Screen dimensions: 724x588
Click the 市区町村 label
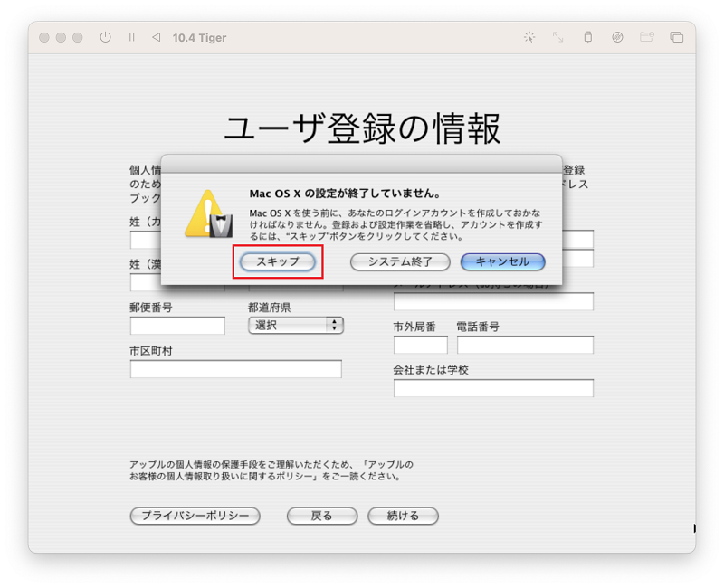pos(151,351)
